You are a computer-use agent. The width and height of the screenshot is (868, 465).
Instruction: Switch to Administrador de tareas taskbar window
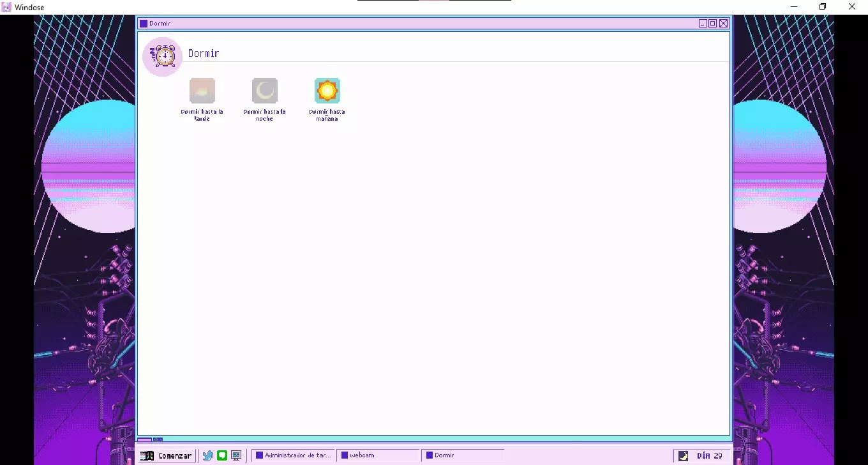coord(294,455)
